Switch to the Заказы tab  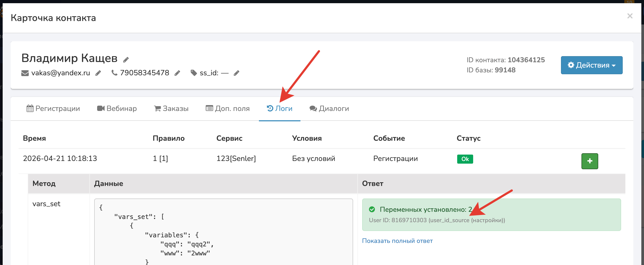click(171, 109)
